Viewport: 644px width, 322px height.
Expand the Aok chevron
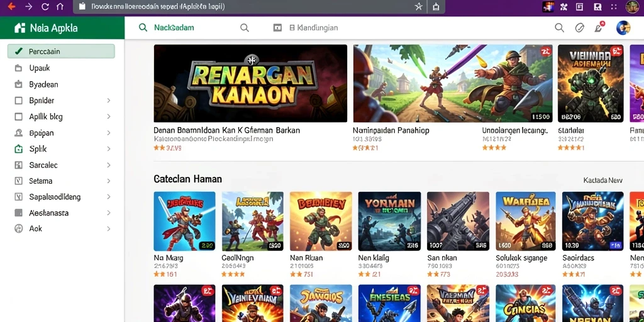point(109,229)
